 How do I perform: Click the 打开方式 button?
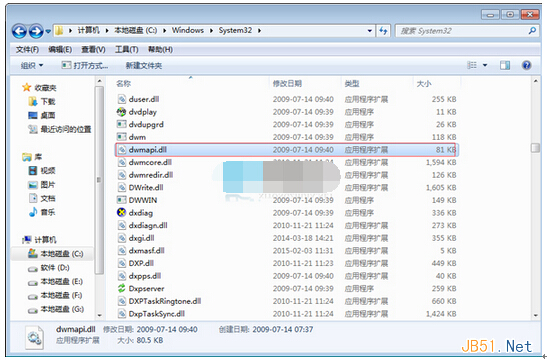coord(85,66)
